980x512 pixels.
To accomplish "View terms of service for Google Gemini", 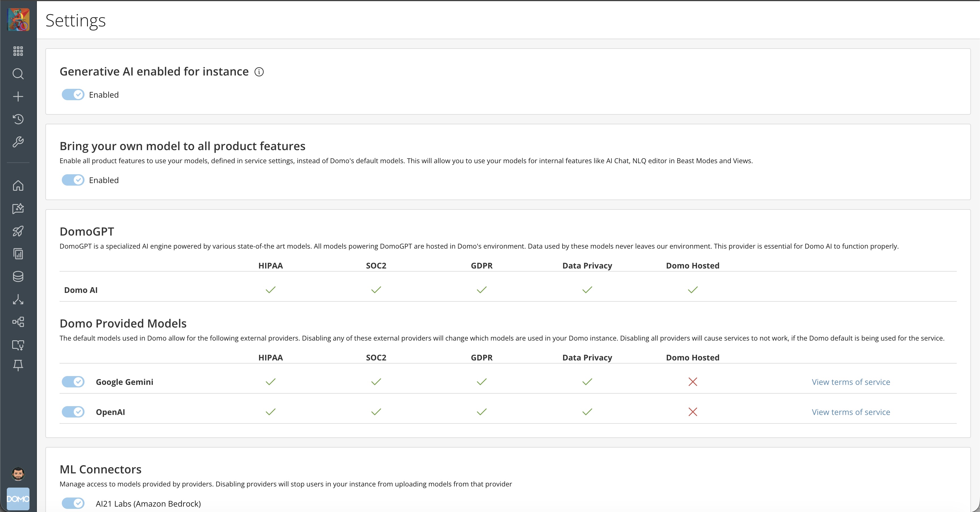I will tap(851, 382).
